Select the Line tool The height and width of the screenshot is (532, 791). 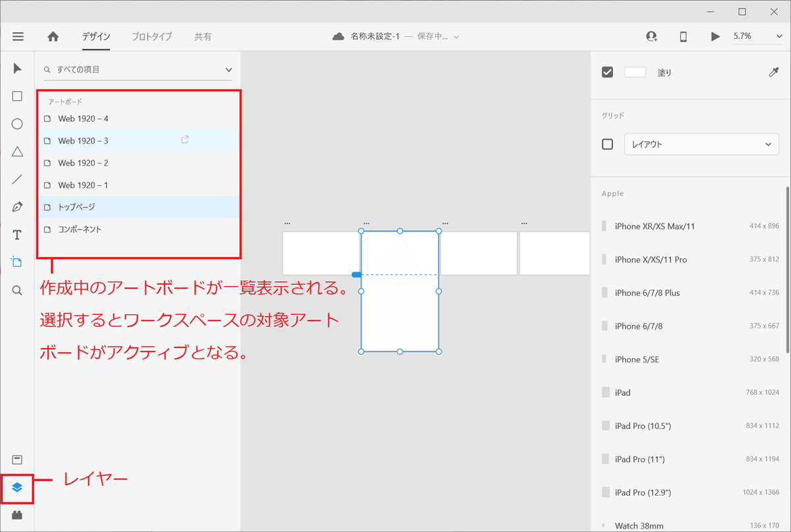click(17, 179)
